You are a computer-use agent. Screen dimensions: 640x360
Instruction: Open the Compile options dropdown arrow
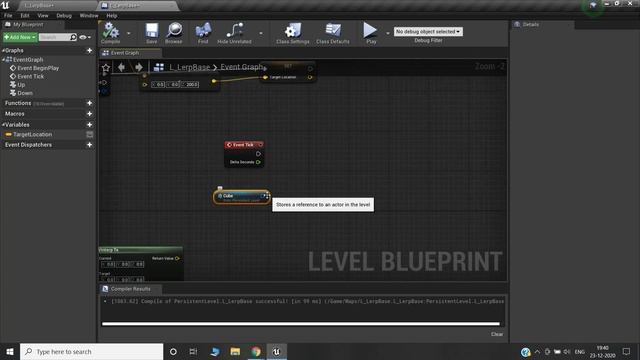point(129,33)
